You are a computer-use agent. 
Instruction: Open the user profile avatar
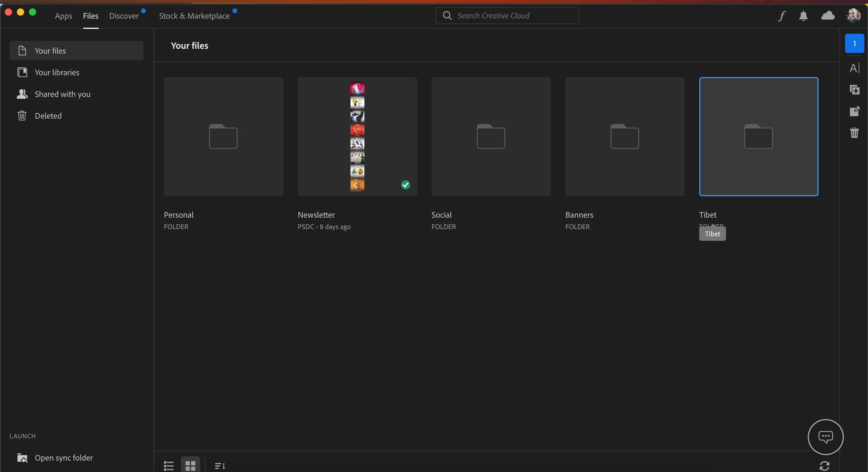point(853,15)
